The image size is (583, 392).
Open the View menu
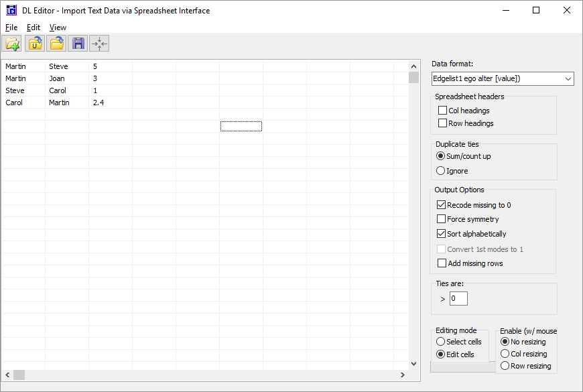[x=58, y=27]
